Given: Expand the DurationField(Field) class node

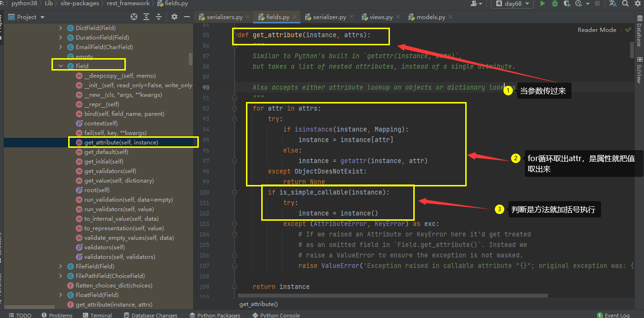Looking at the screenshot, I should point(61,38).
